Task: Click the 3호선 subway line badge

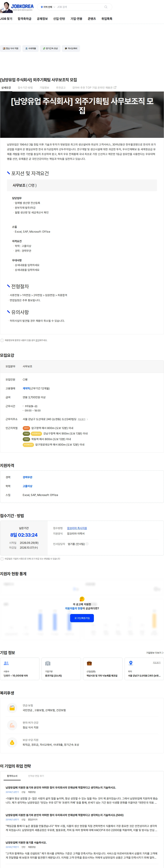Action: pos(26,428)
